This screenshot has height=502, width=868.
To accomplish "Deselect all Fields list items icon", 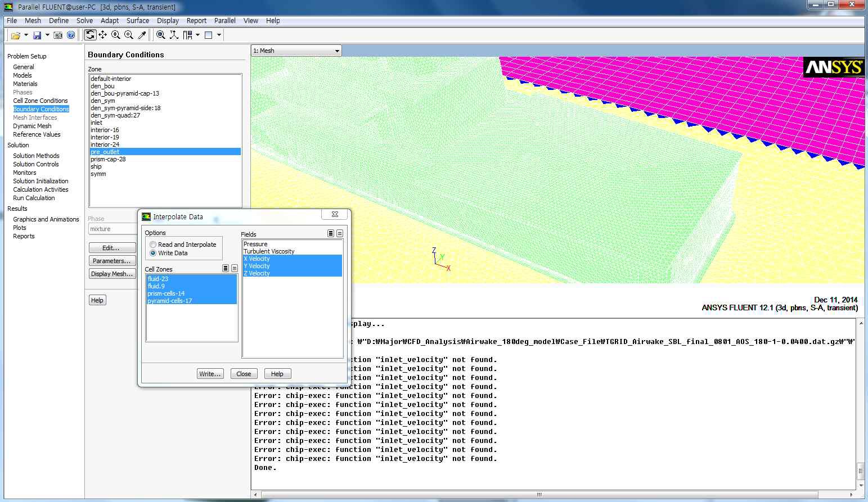I will 340,233.
